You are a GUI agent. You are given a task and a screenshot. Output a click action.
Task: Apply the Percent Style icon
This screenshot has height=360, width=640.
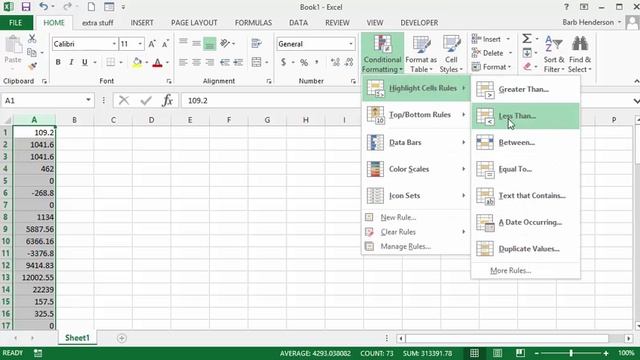304,62
